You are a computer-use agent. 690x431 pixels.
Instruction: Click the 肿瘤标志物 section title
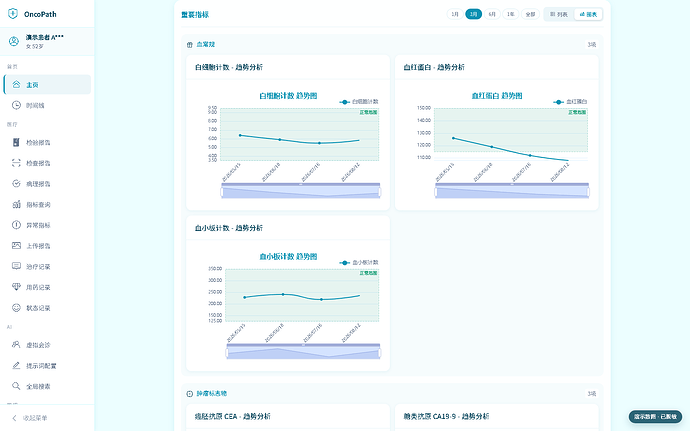pos(212,394)
